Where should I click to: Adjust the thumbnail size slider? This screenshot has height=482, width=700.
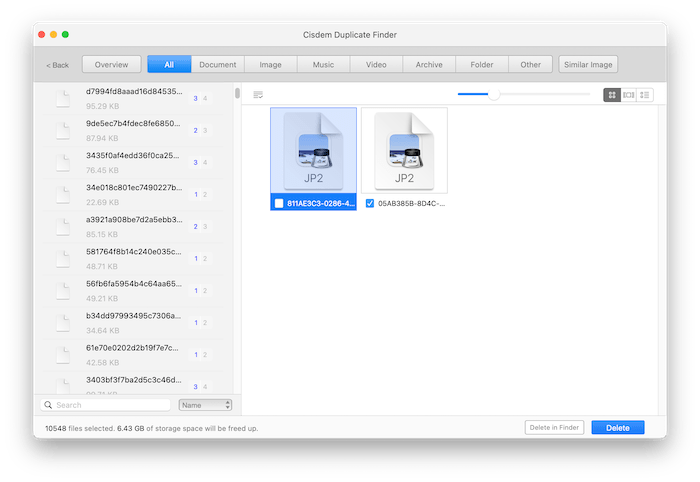click(x=493, y=95)
